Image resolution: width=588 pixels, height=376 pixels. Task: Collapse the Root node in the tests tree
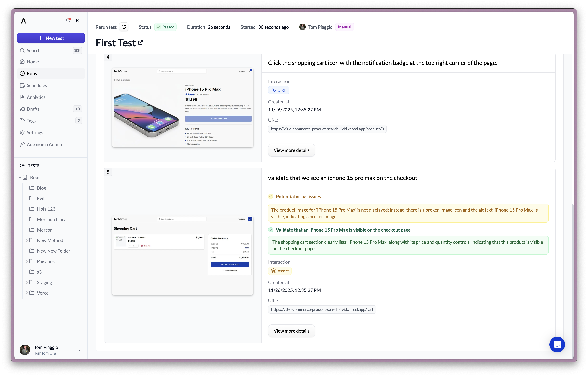(x=20, y=177)
